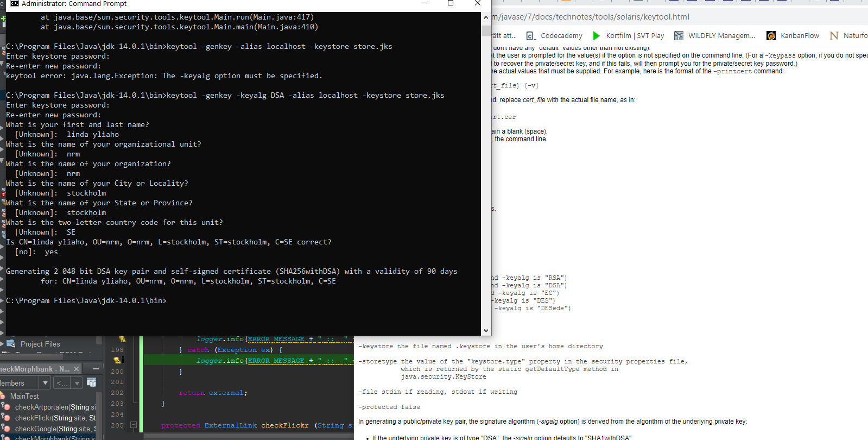Expand the Project Files tree node
Screen dimensions: 868x440
click(2, 344)
